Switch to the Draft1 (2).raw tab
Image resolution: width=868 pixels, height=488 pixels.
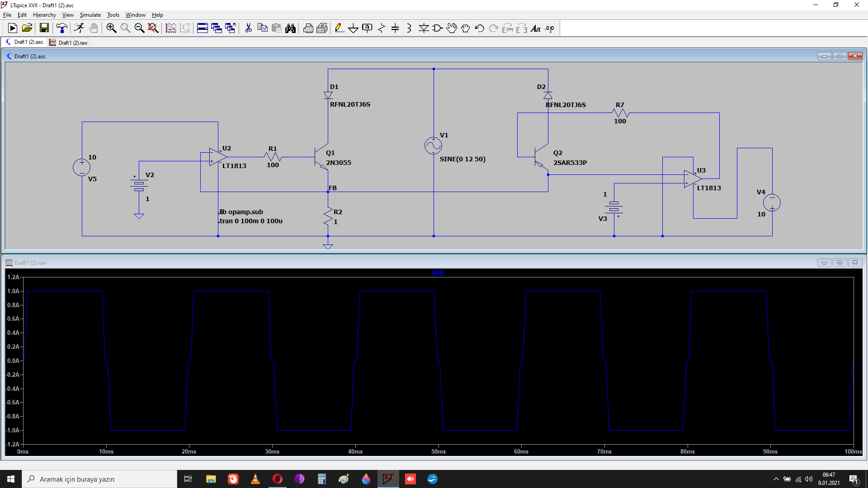click(x=69, y=42)
